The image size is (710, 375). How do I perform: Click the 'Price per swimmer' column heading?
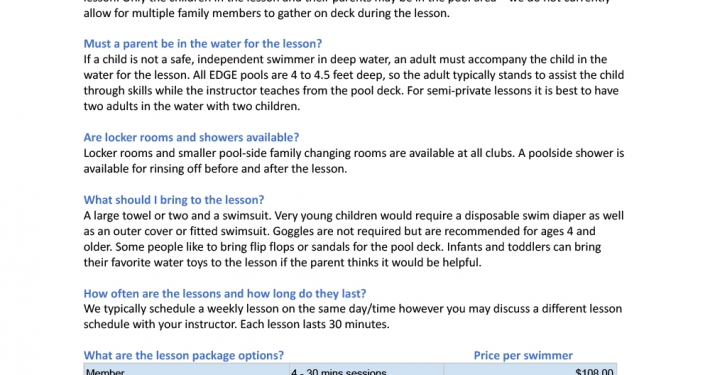523,355
